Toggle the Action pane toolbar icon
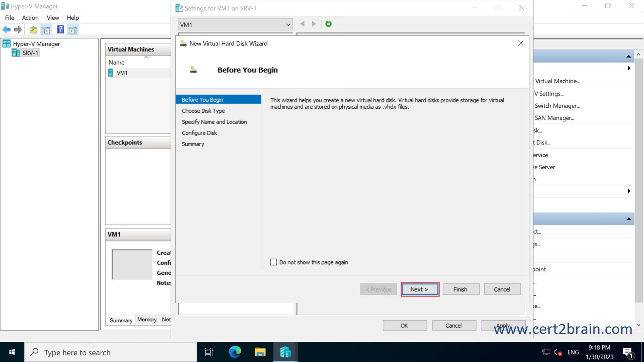The height and width of the screenshot is (362, 644). click(x=73, y=29)
